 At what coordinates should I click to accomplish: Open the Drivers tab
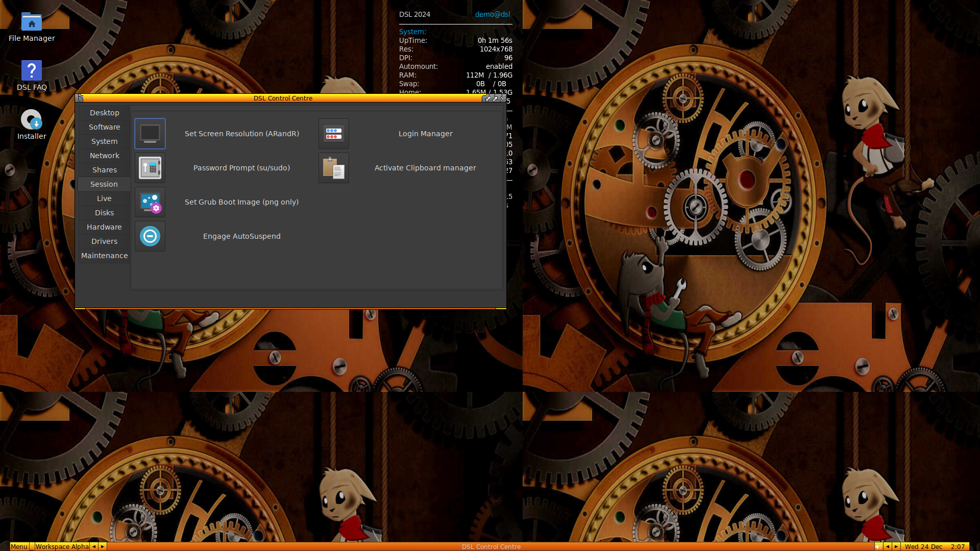[104, 241]
